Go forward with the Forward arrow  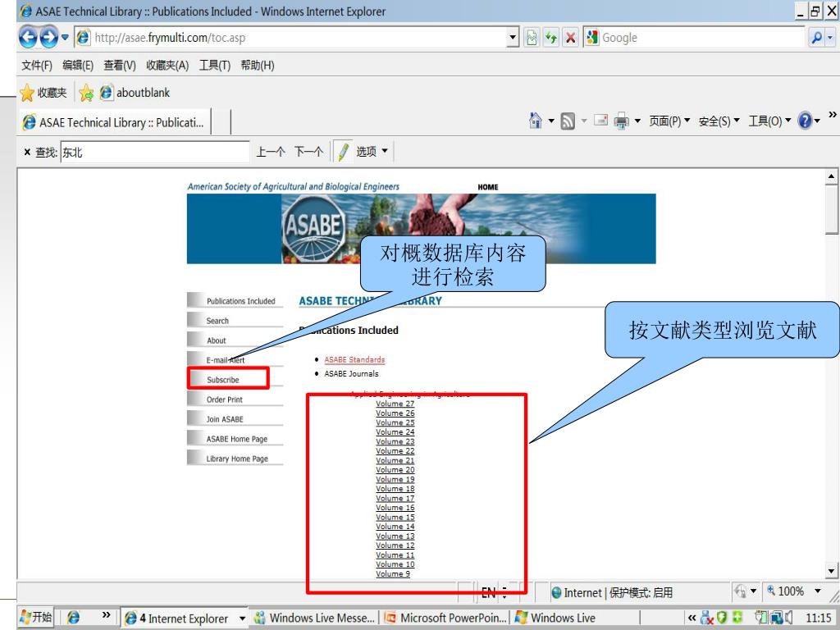click(48, 38)
